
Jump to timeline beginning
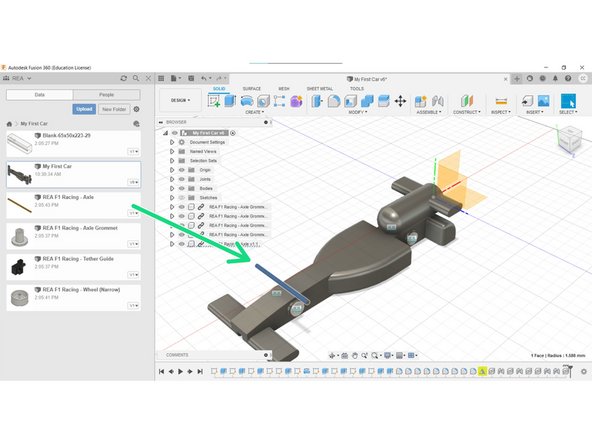point(162,372)
